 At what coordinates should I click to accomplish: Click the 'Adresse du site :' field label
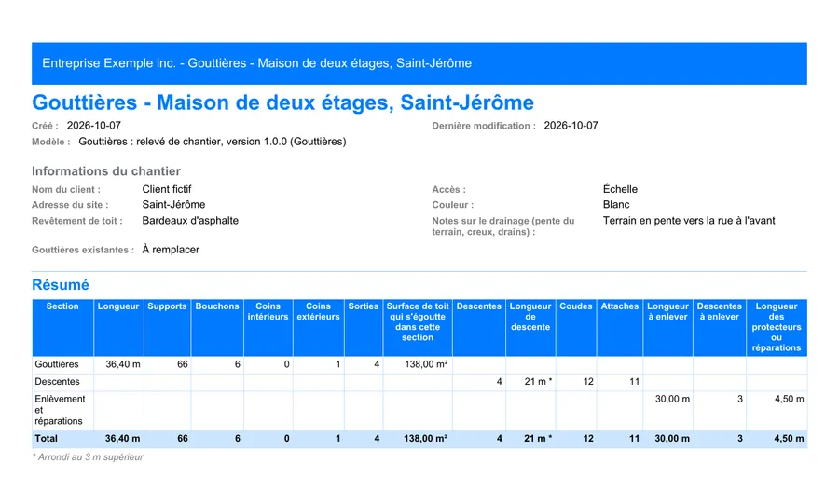tap(70, 205)
